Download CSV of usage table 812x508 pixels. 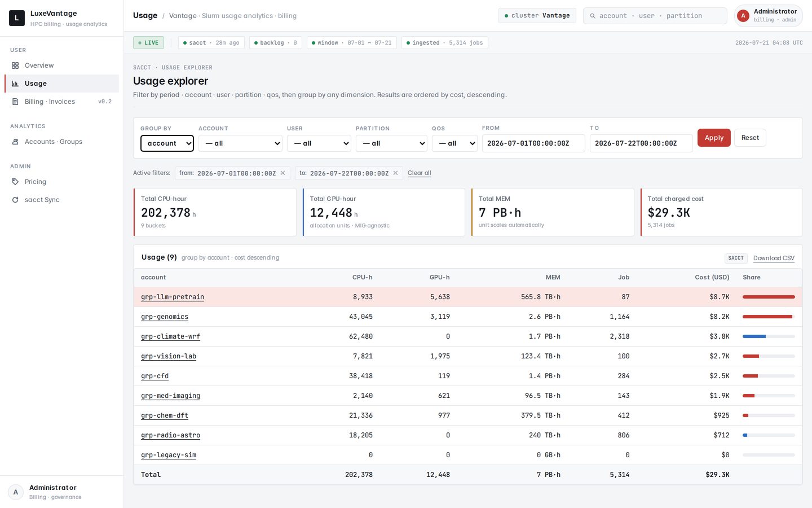pyautogui.click(x=774, y=258)
